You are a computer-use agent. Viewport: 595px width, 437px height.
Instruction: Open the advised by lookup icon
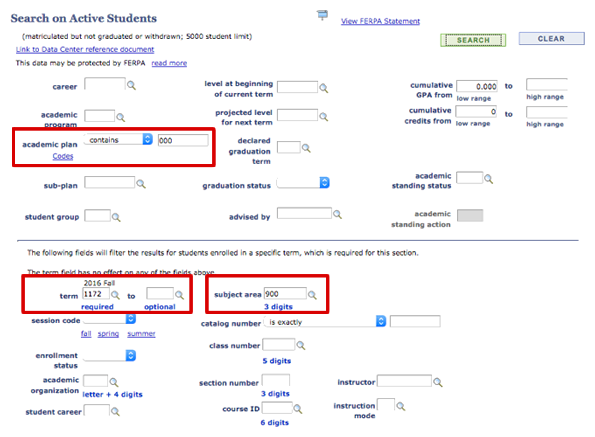tap(337, 215)
